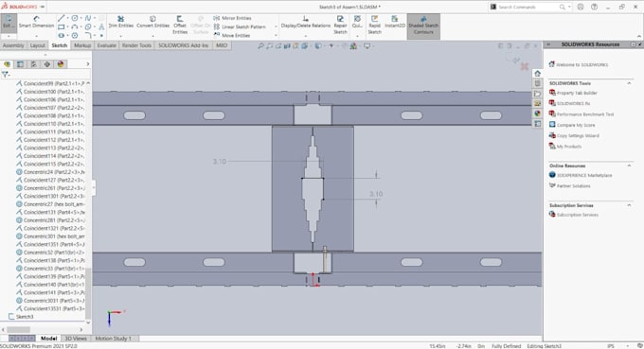Select the Circle sketch tool
644x349 pixels.
coord(75,18)
